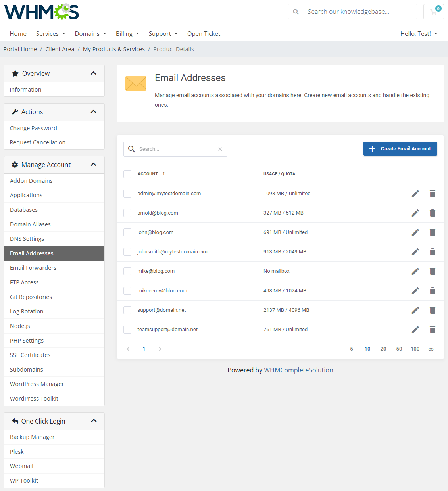Select WordPress Toolkit in the sidebar
The height and width of the screenshot is (491, 448).
[34, 398]
